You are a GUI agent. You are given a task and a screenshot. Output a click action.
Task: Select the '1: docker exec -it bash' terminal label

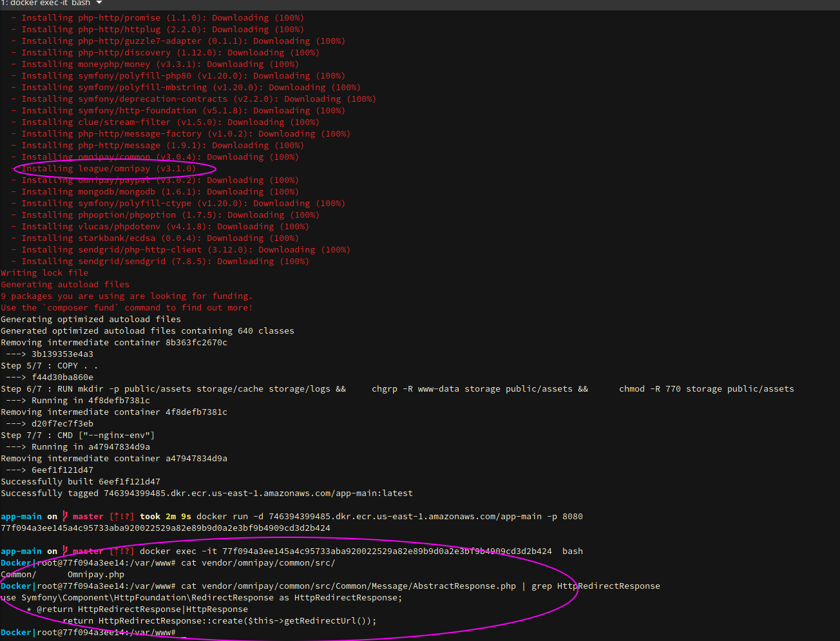[46, 3]
